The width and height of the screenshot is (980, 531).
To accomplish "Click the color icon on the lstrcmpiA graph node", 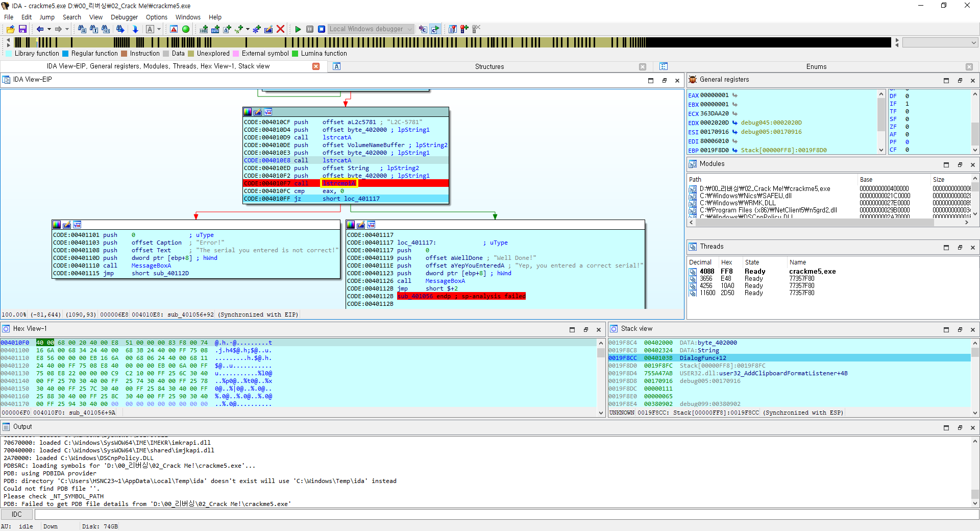I will [x=248, y=112].
